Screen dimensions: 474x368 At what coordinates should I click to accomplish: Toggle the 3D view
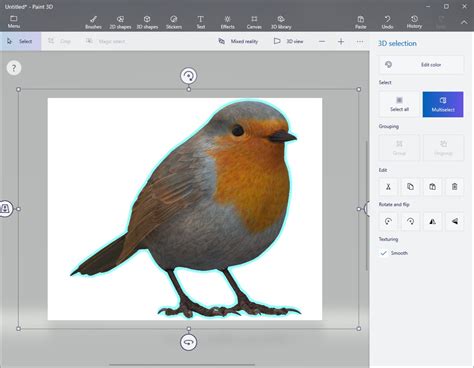[288, 41]
